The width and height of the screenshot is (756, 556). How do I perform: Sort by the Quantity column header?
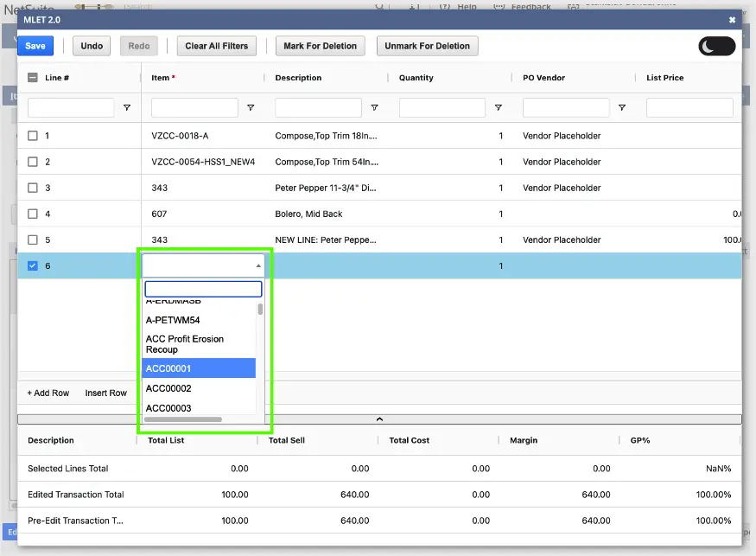[416, 78]
